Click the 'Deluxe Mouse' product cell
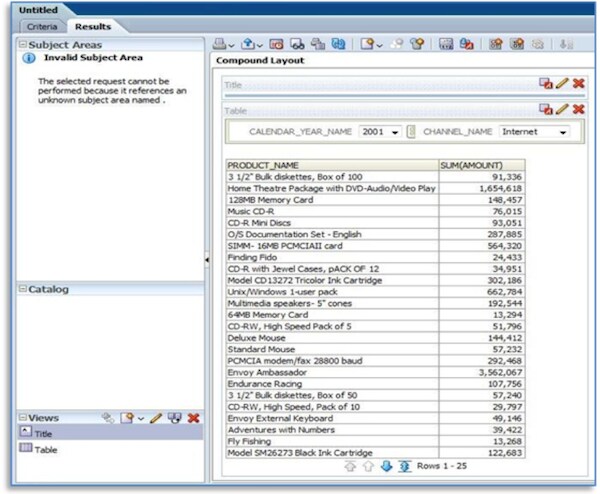600x494 pixels. coord(332,338)
